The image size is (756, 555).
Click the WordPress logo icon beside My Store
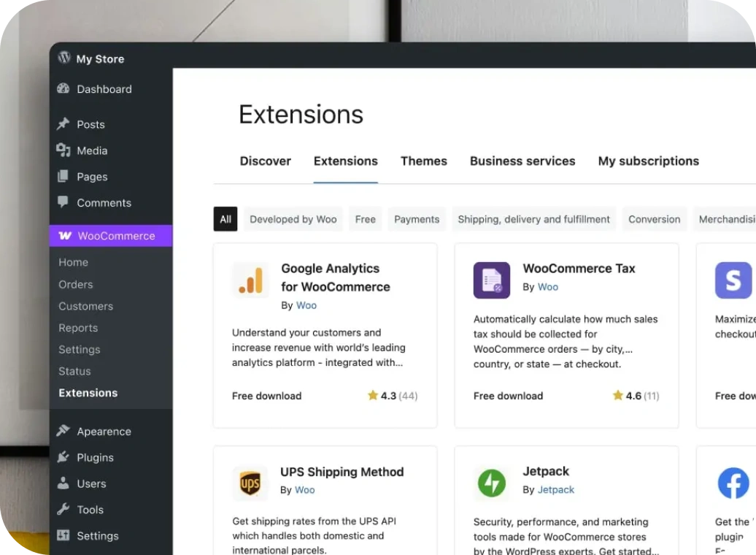click(x=64, y=58)
